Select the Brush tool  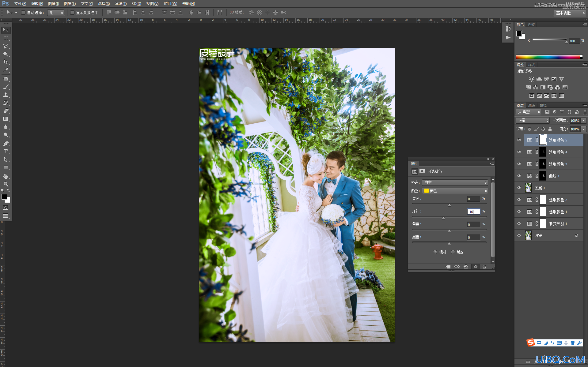pyautogui.click(x=6, y=87)
